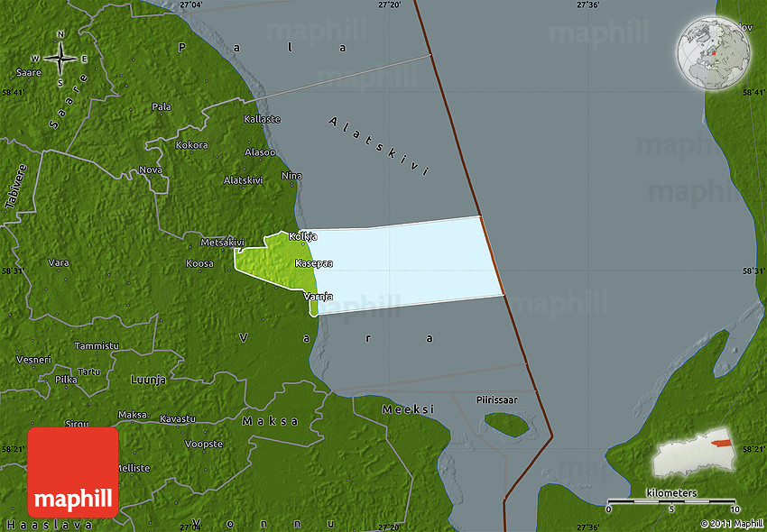The width and height of the screenshot is (767, 532).
Task: Open the © 2011 Maphill copyright link
Action: click(732, 523)
